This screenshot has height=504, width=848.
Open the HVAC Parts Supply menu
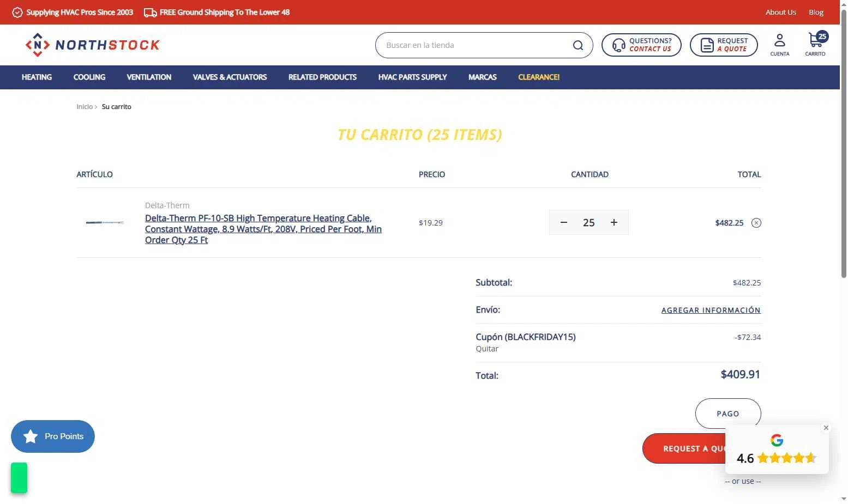pyautogui.click(x=412, y=77)
